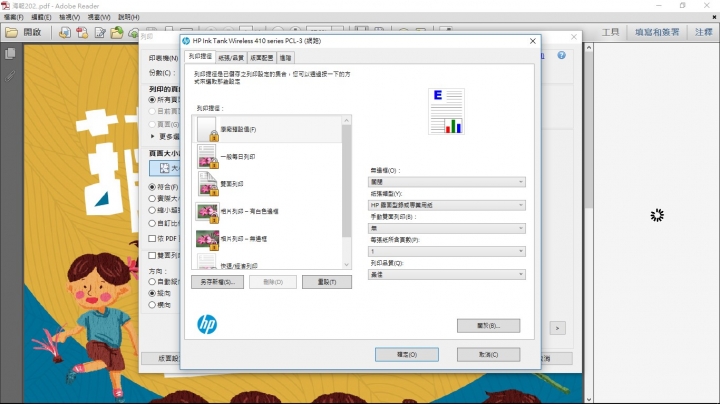Open page thumbnails panel in left sidebar
Screen dimensions: 720x404
(10, 54)
